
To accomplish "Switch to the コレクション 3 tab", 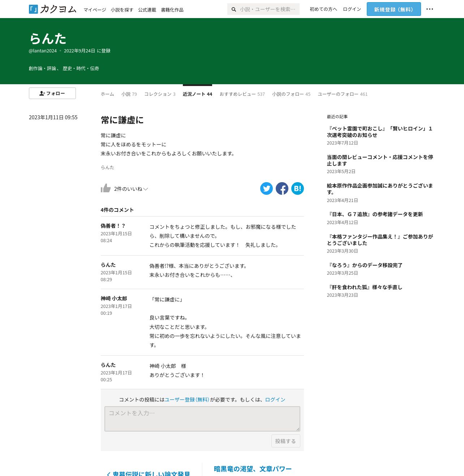I will coord(160,94).
